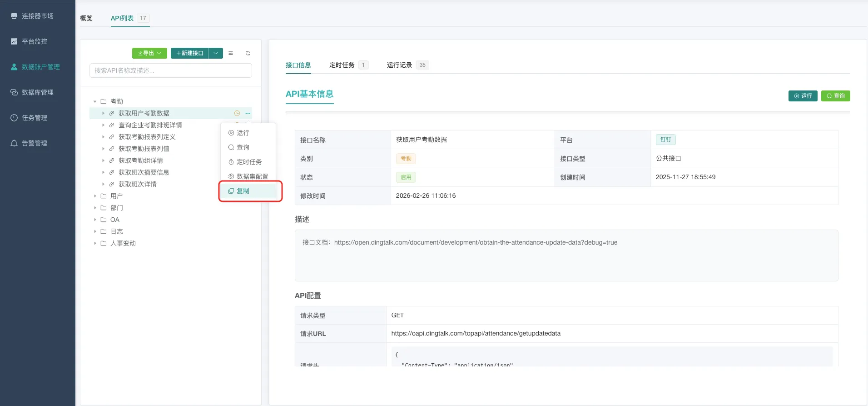Open the 导出 dropdown button
The height and width of the screenshot is (406, 868).
(149, 53)
